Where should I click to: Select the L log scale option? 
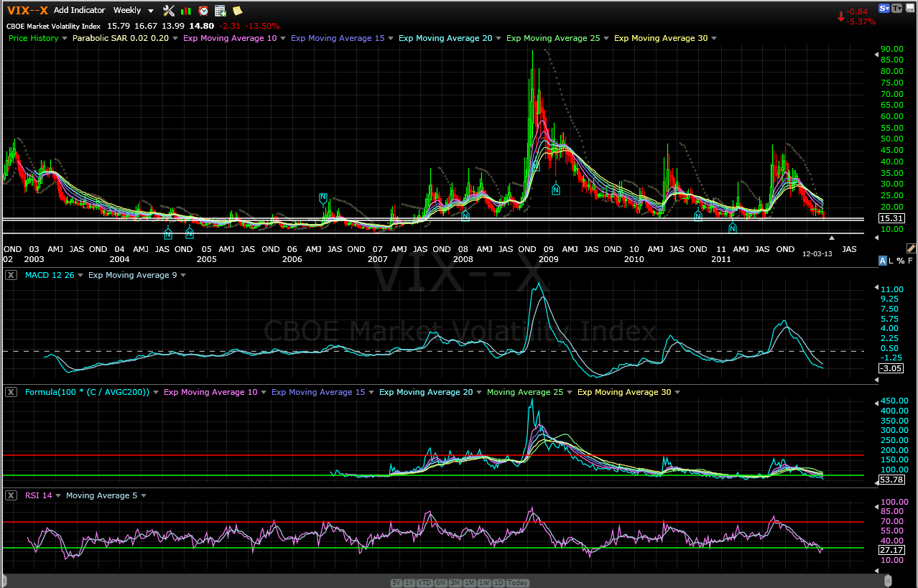coord(891,261)
